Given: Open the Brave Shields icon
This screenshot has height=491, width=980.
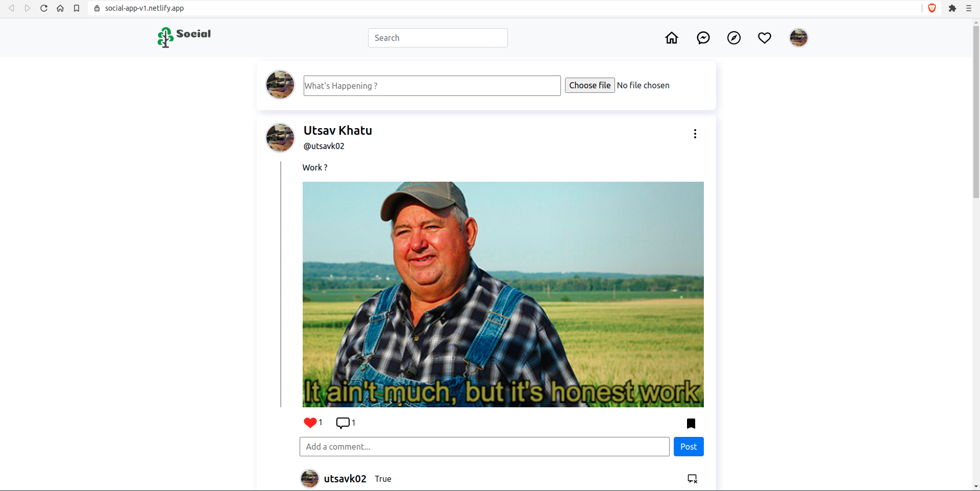Looking at the screenshot, I should coord(932,8).
